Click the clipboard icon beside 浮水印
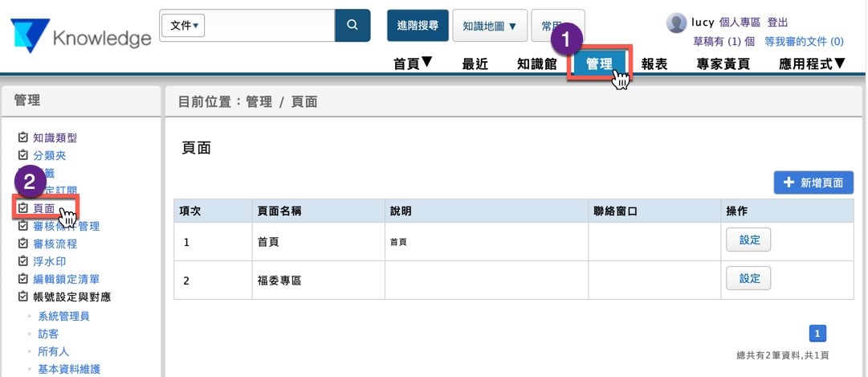This screenshot has height=377, width=868. point(22,261)
